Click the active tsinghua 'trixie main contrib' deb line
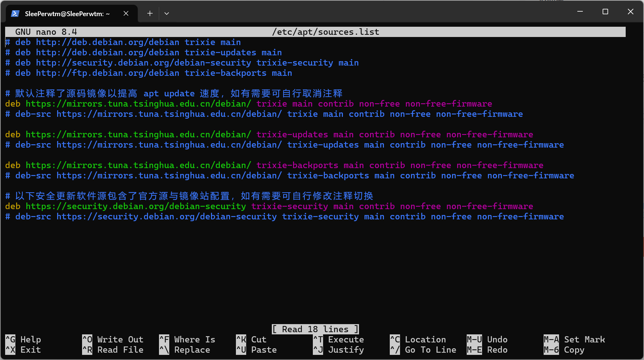Screen dimensions: 644x360 [249, 104]
